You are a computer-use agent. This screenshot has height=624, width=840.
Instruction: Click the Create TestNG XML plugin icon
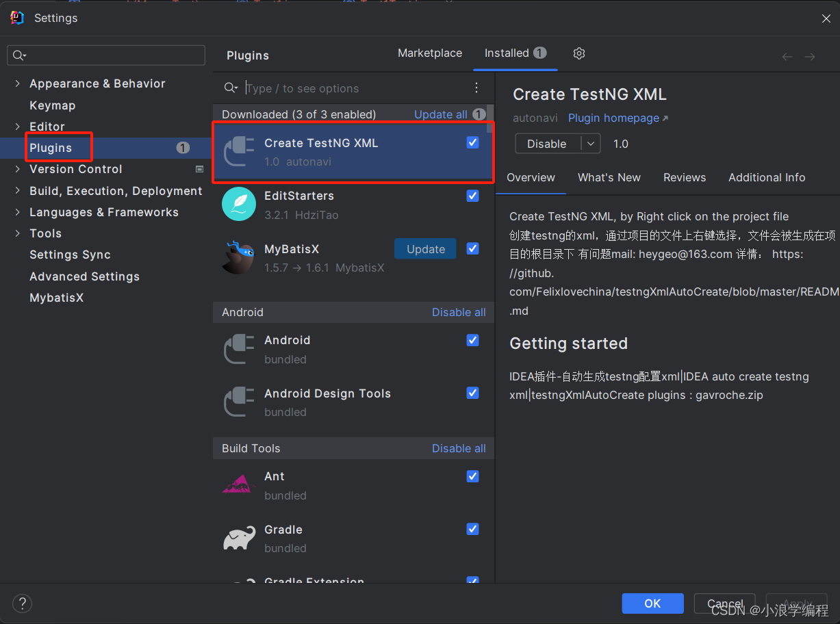239,152
